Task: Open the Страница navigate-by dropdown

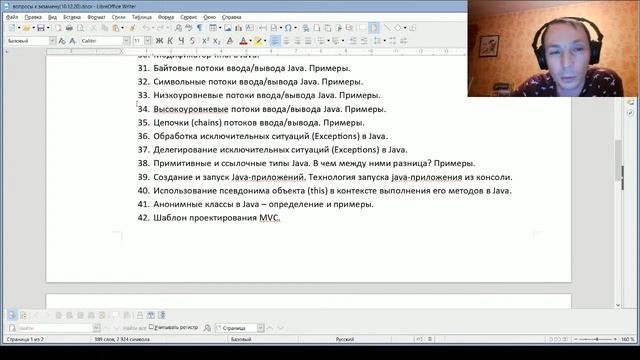Action: point(260,328)
